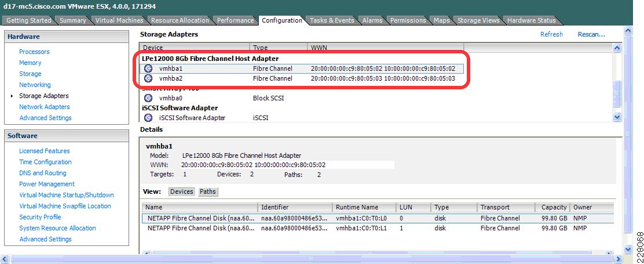
Task: Select the vmhba0 Block SCSI row
Action: [x=302, y=98]
